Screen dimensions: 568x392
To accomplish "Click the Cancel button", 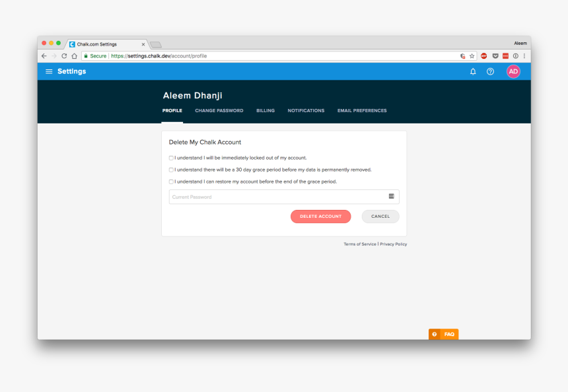I will click(x=380, y=216).
